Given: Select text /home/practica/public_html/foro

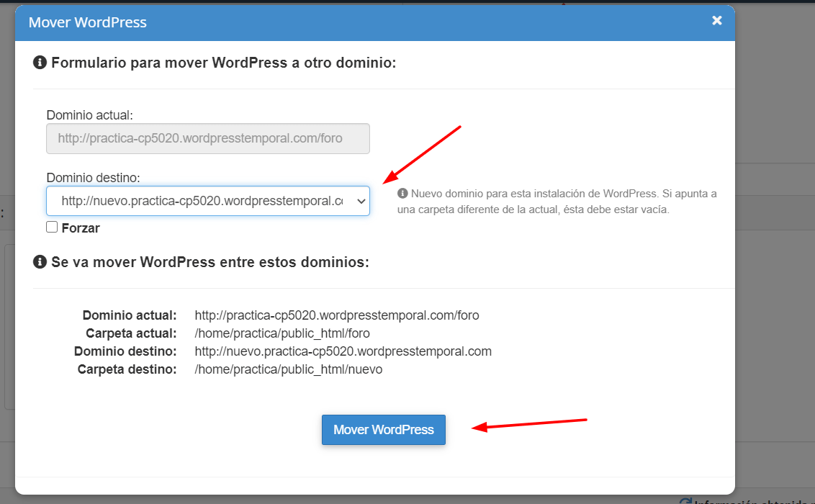Looking at the screenshot, I should (282, 333).
